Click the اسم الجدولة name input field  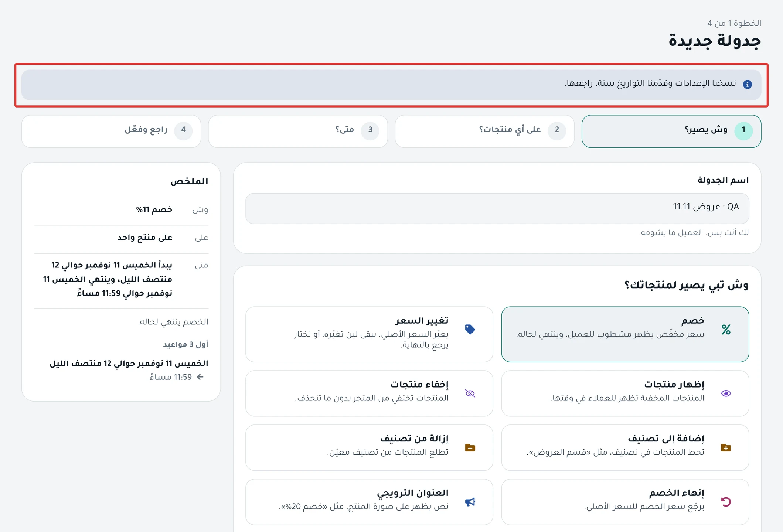point(497,208)
